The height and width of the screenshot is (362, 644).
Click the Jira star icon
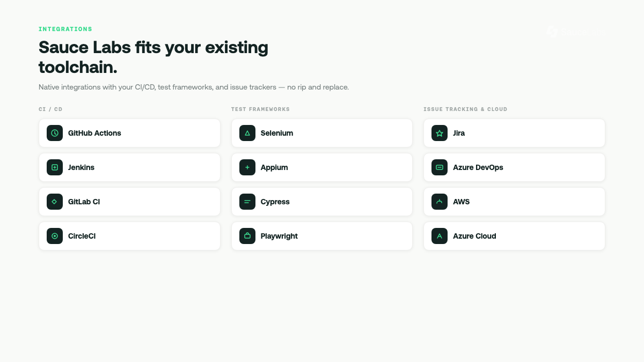coord(440,133)
